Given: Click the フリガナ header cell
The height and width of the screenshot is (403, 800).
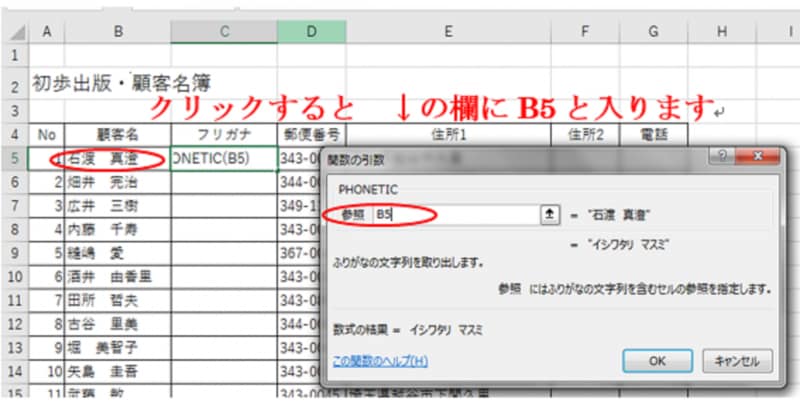Looking at the screenshot, I should (224, 135).
